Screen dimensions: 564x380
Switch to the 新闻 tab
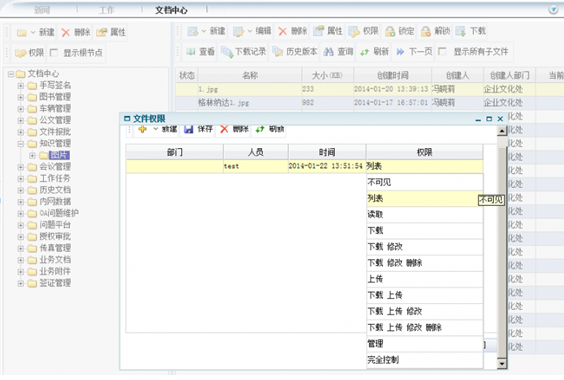(42, 10)
